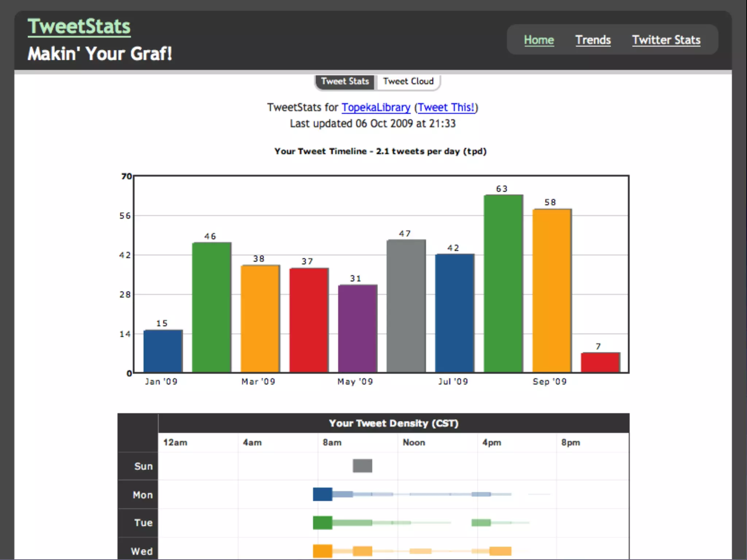Click the gray bar labeled 47
Screen dimensions: 747x560
[406, 306]
